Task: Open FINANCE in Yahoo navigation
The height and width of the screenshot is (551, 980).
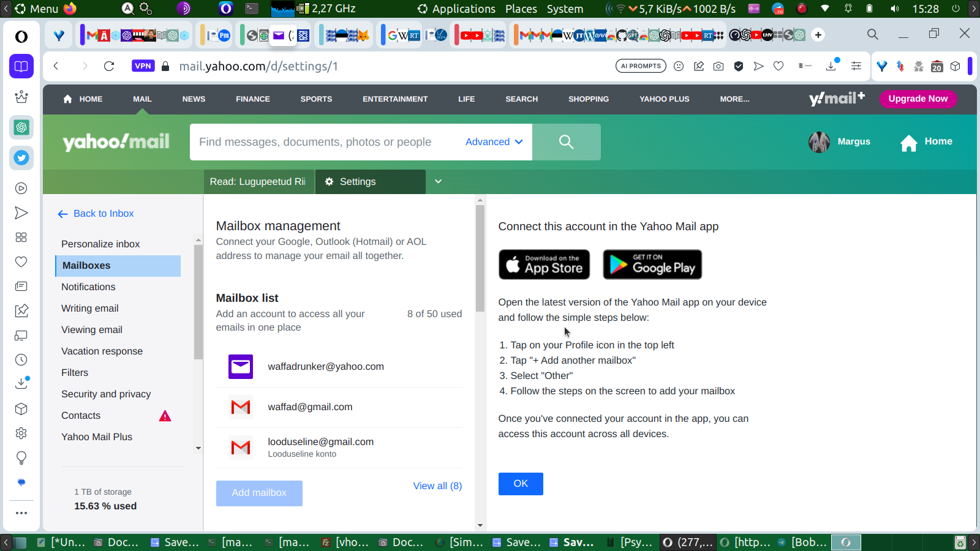Action: (x=253, y=99)
